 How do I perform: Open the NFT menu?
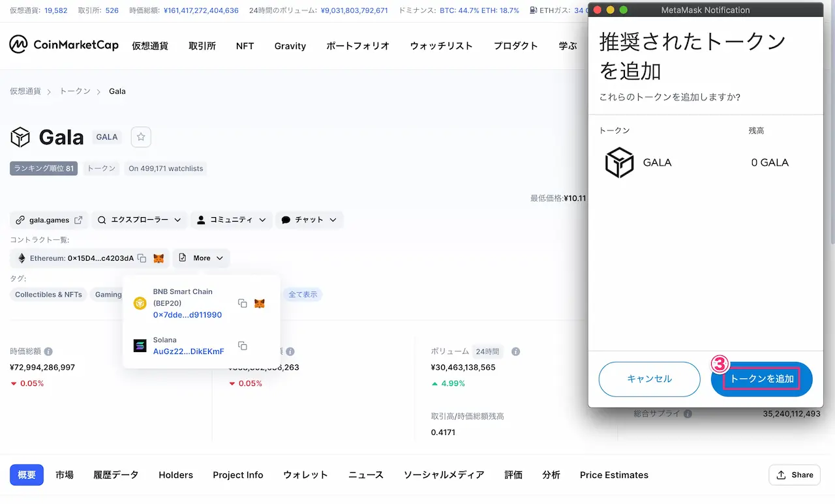[245, 46]
